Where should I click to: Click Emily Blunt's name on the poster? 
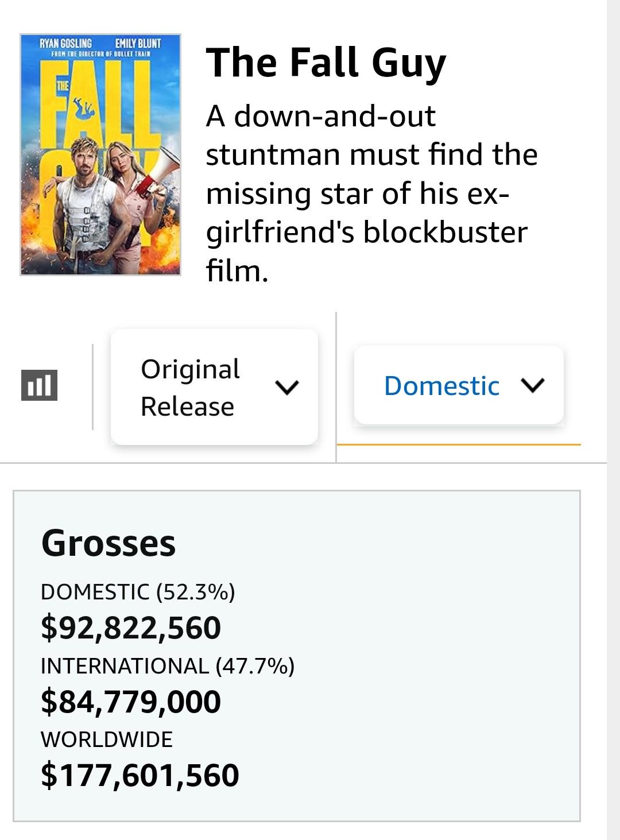click(138, 44)
